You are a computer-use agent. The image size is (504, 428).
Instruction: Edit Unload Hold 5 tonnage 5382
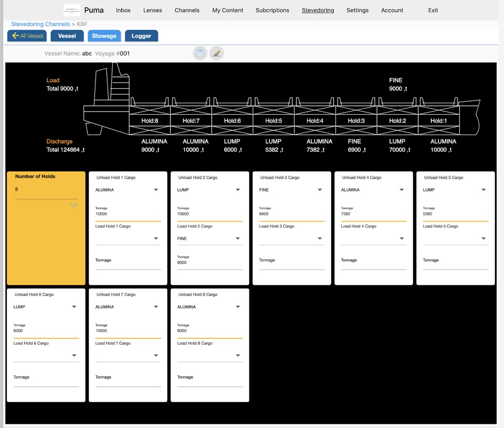click(456, 214)
